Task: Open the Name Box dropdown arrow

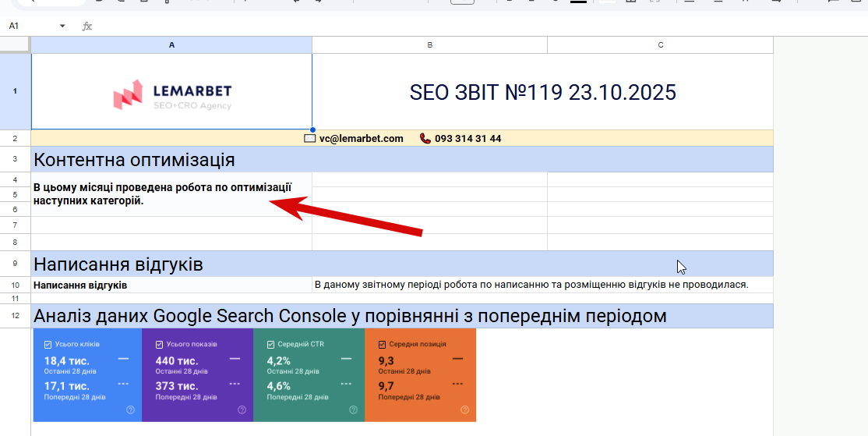Action: click(62, 26)
